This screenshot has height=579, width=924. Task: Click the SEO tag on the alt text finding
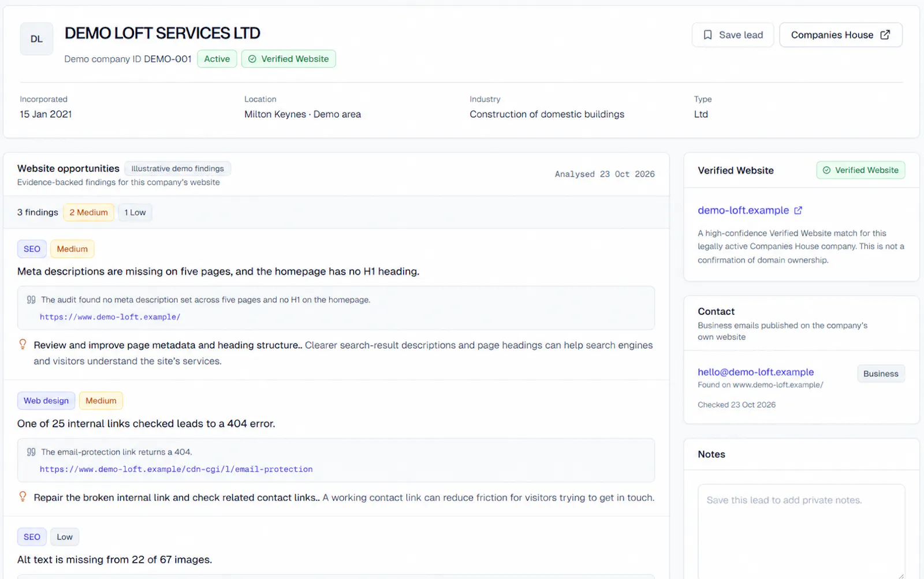click(x=32, y=537)
